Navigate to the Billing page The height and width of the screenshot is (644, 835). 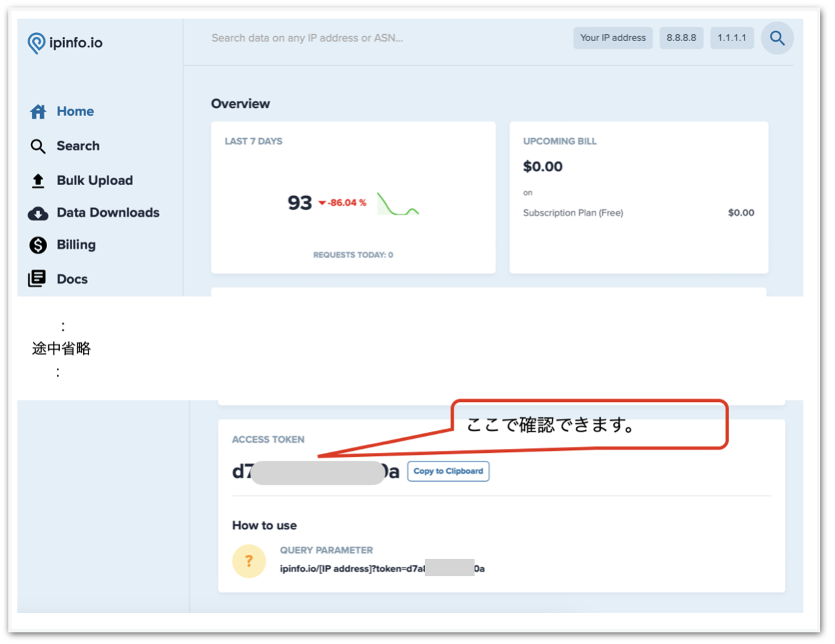point(75,245)
